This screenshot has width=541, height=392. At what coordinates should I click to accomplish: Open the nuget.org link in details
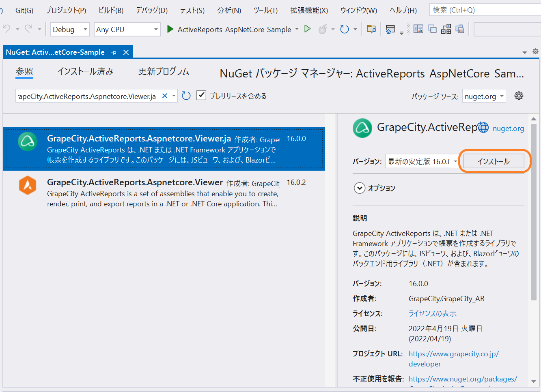pyautogui.click(x=508, y=129)
